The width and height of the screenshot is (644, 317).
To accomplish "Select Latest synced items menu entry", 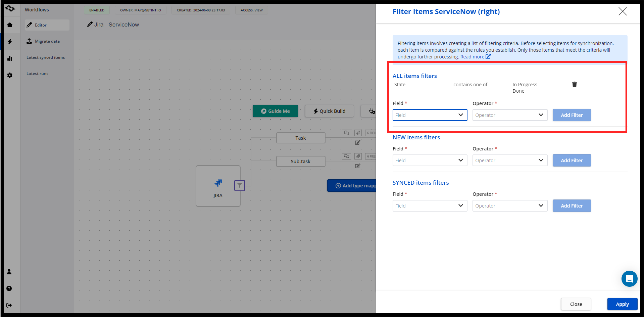I will click(46, 57).
